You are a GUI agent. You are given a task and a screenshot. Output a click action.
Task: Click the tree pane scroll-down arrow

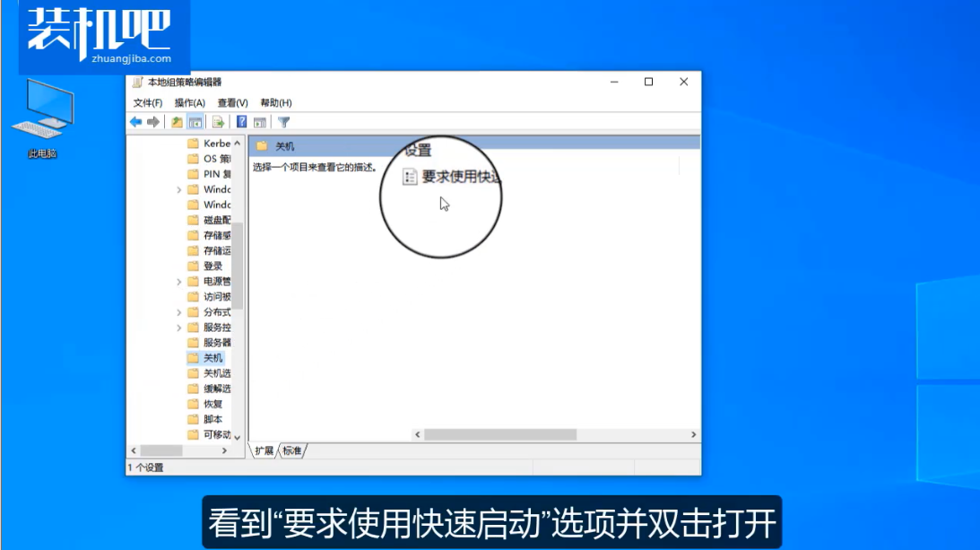tap(238, 437)
